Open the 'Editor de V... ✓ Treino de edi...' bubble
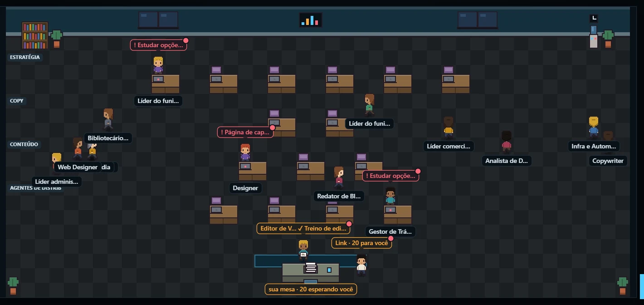Viewport: 644px width, 305px height. (x=303, y=229)
